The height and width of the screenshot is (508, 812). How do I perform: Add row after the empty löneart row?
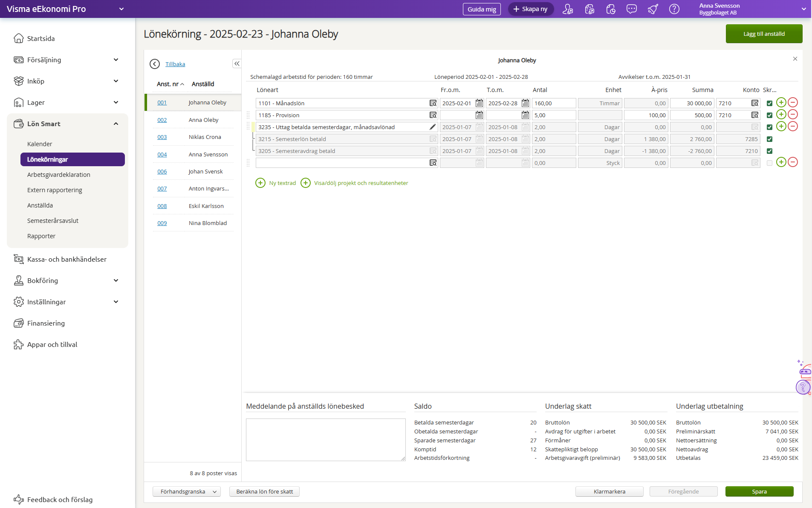tap(781, 162)
